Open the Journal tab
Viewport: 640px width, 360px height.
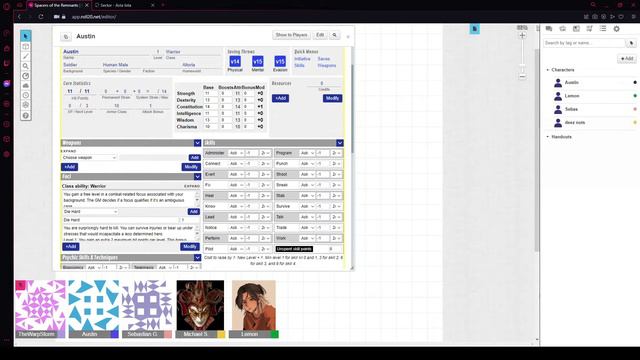tap(576, 29)
